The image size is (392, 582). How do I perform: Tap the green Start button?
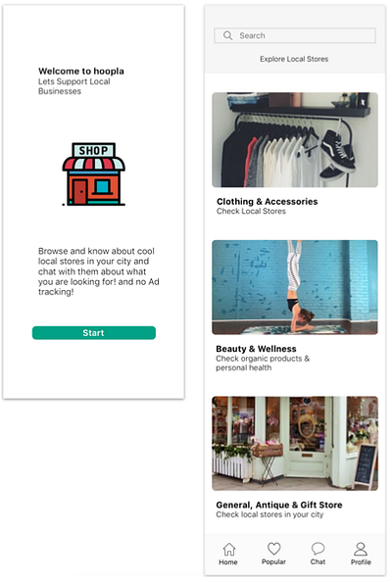pyautogui.click(x=94, y=333)
